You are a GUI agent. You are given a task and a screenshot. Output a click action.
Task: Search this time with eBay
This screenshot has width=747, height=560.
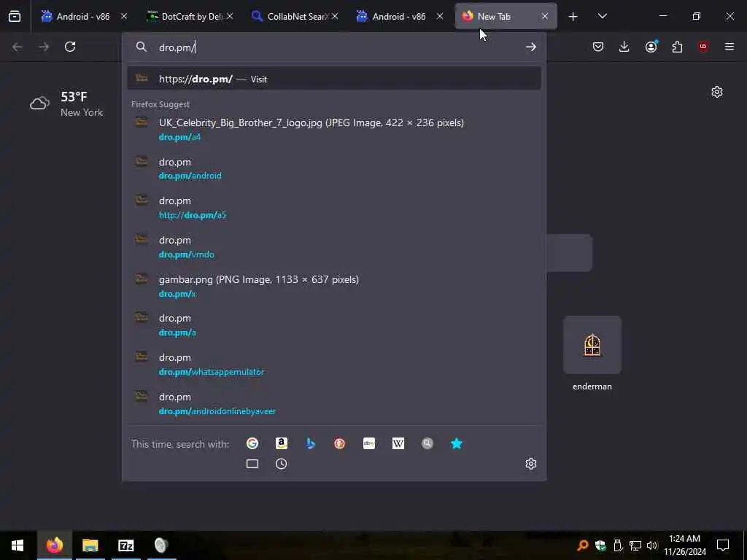(x=369, y=444)
